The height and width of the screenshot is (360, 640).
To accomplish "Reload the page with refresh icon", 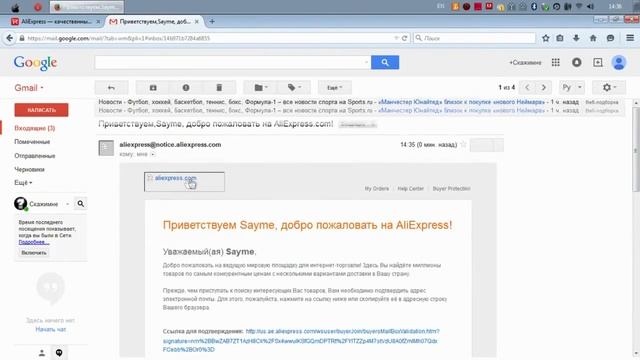I will (404, 38).
